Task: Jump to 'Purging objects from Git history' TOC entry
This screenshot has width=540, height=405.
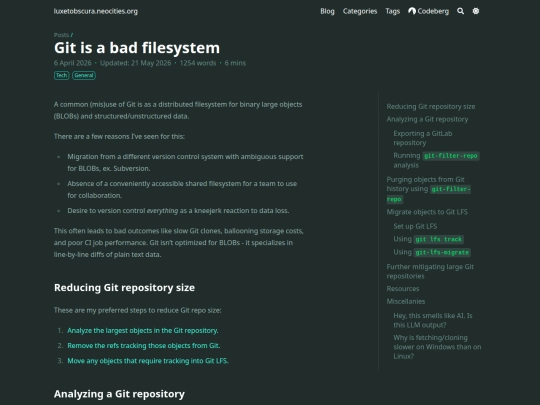Action: [428, 189]
